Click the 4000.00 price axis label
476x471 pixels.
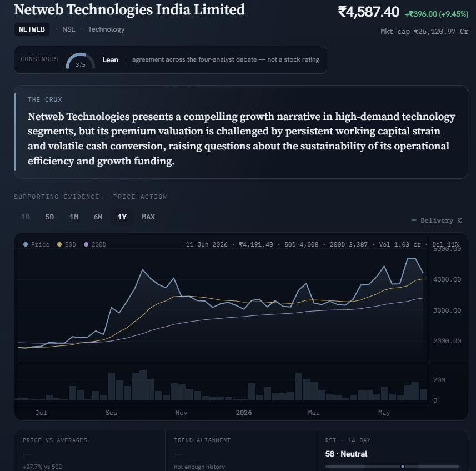pyautogui.click(x=447, y=279)
